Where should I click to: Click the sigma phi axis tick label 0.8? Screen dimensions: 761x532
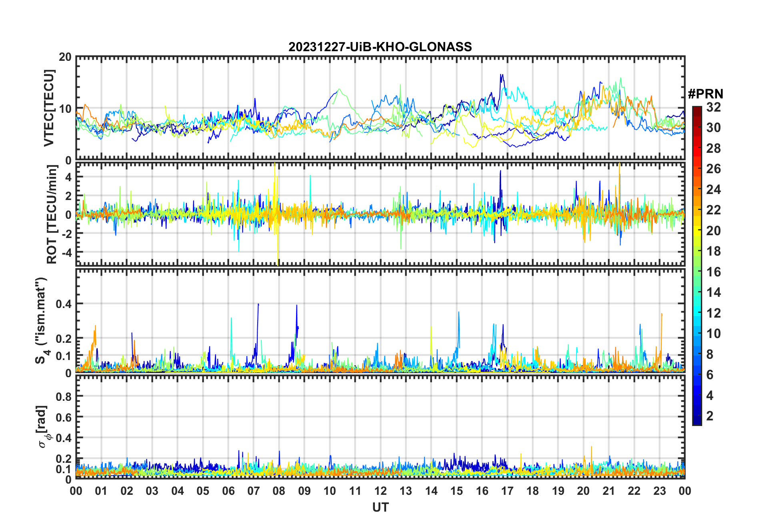pos(64,396)
